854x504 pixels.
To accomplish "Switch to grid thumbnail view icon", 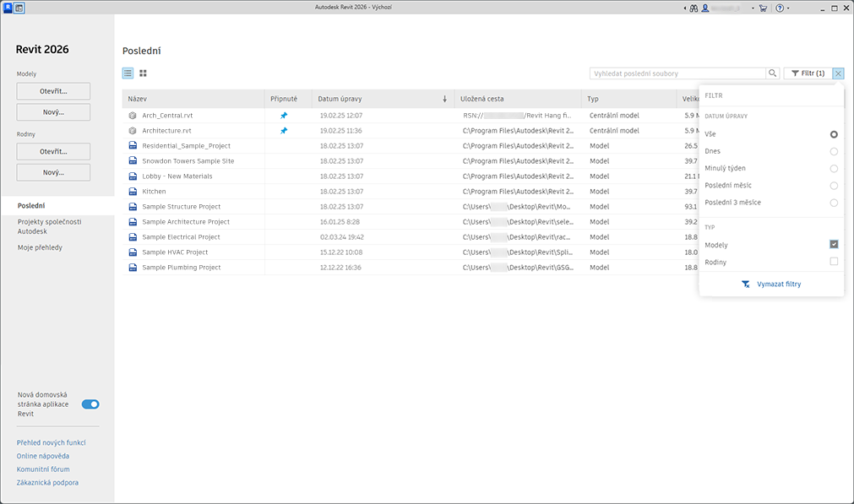I will [x=144, y=73].
